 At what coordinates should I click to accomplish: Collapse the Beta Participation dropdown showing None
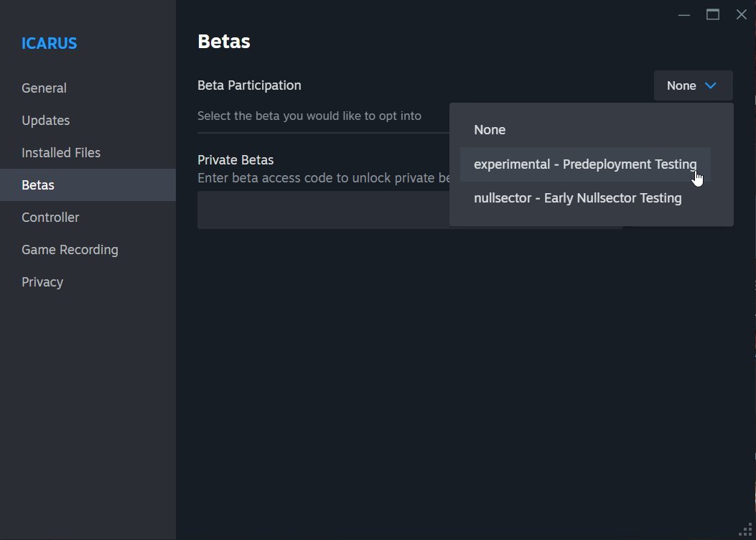pos(694,85)
